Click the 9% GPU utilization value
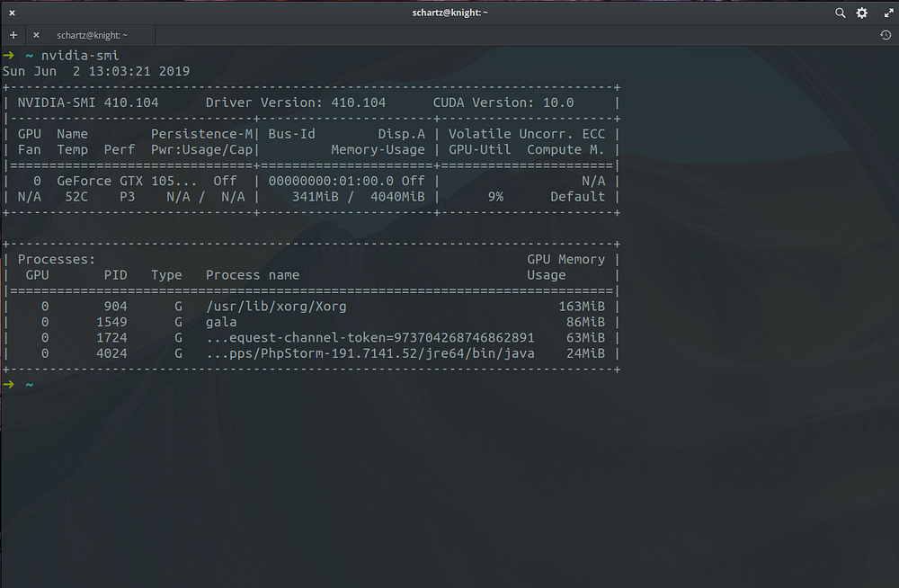899x588 pixels. tap(495, 197)
